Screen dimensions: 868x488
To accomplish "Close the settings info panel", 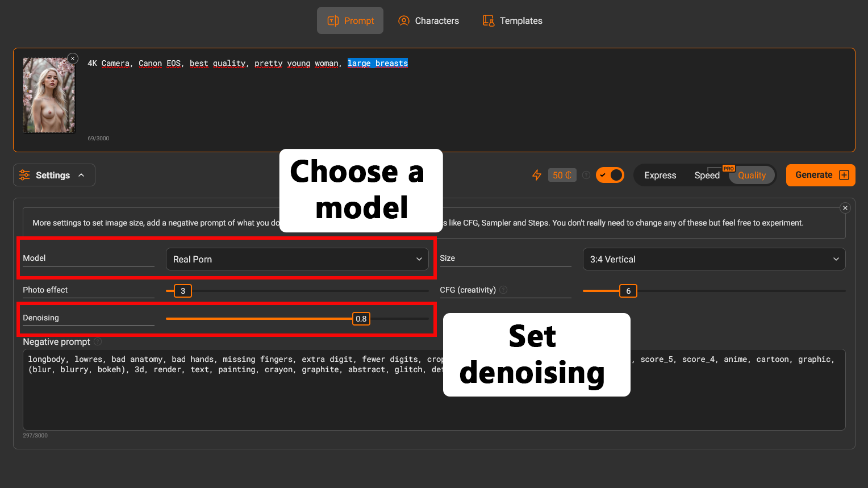I will 845,208.
